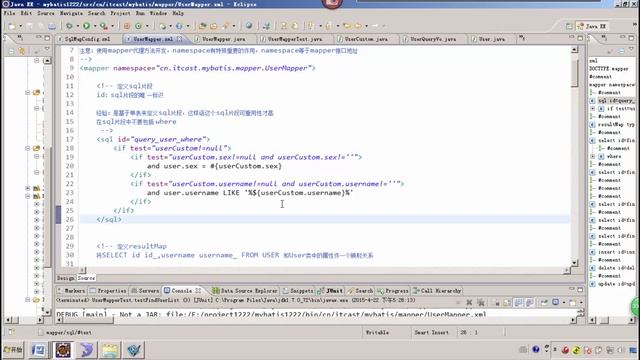Image resolution: width=640 pixels, height=360 pixels.
Task: Run the program with green Run icon
Action: 87,26
